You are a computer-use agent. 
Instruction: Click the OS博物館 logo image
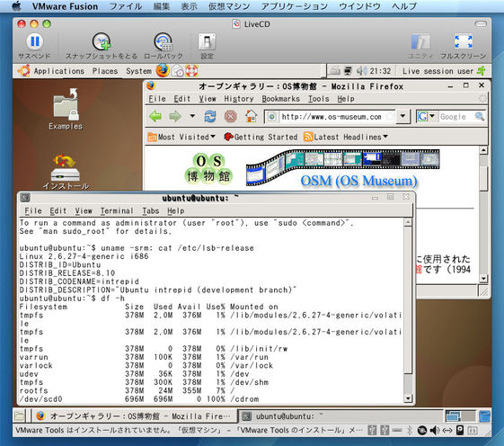tap(208, 169)
